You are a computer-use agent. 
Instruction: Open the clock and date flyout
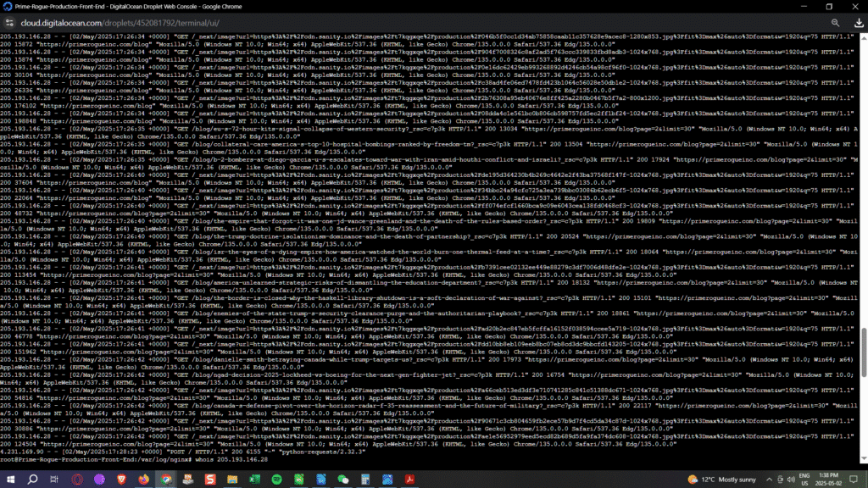point(826,479)
